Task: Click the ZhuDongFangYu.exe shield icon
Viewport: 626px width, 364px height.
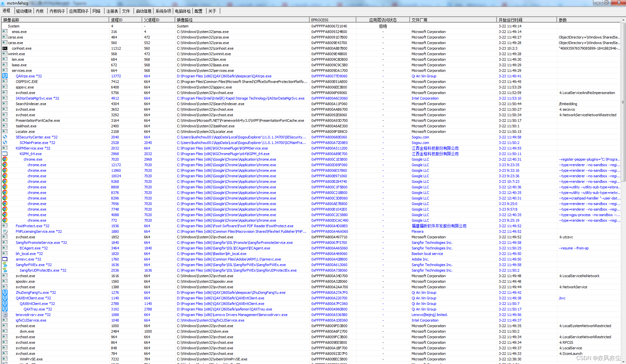Action: tap(5, 293)
